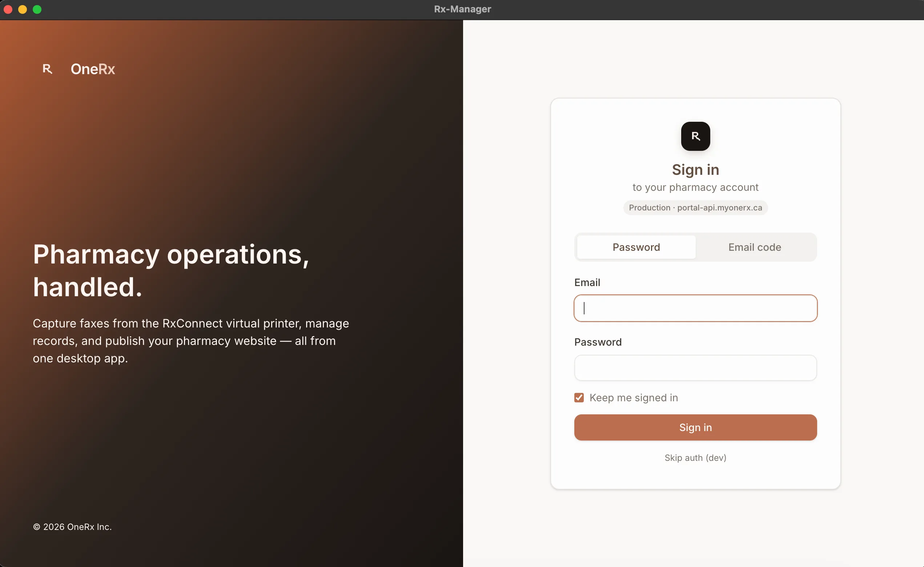The height and width of the screenshot is (567, 924).
Task: Click the "Pharmacy operations, handled." headline
Action: coord(171,270)
